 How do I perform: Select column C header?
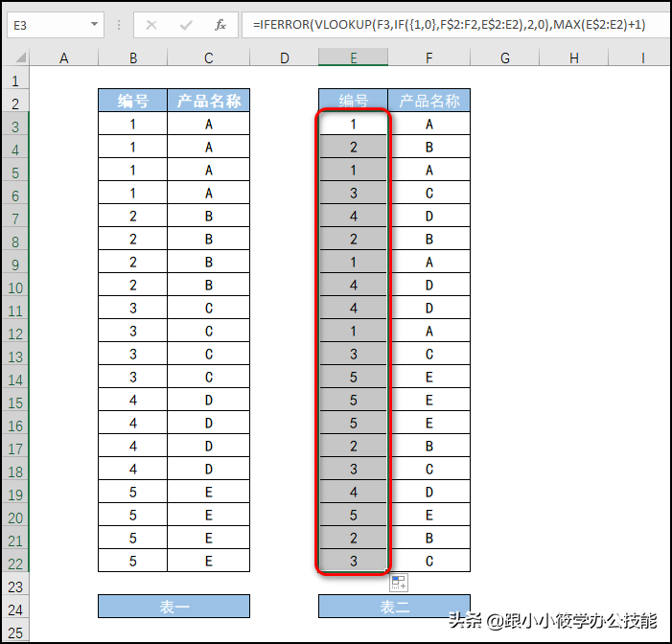tap(209, 57)
